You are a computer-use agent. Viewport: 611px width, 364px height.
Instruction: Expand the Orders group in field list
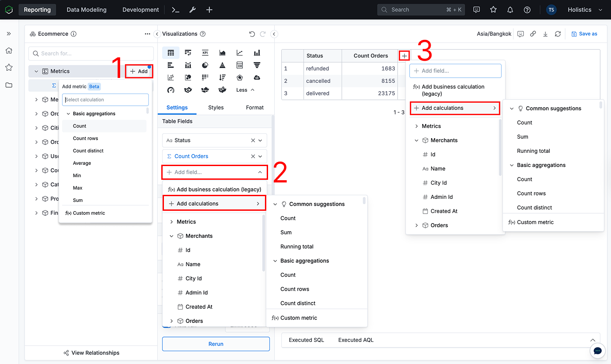click(x=171, y=321)
